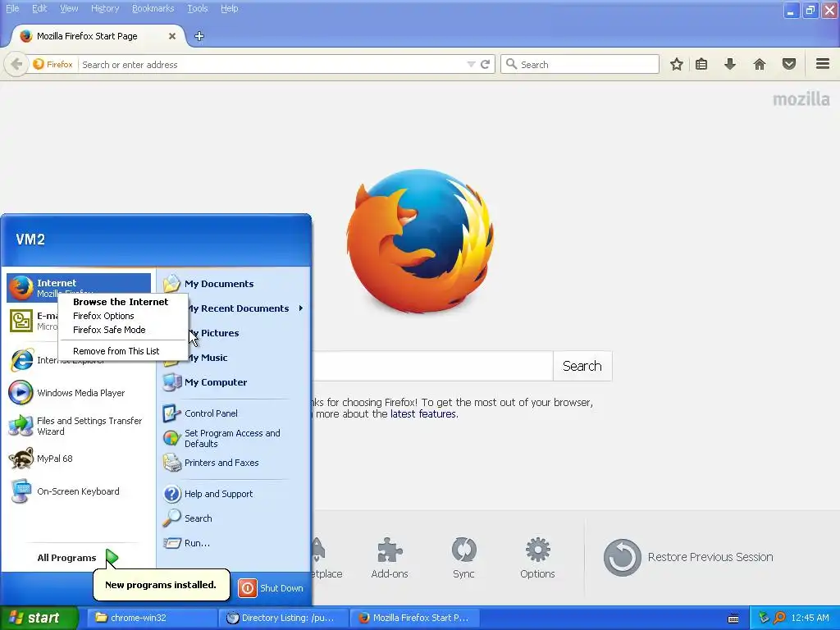The width and height of the screenshot is (840, 630).
Task: Expand All Programs list
Action: coord(78,558)
